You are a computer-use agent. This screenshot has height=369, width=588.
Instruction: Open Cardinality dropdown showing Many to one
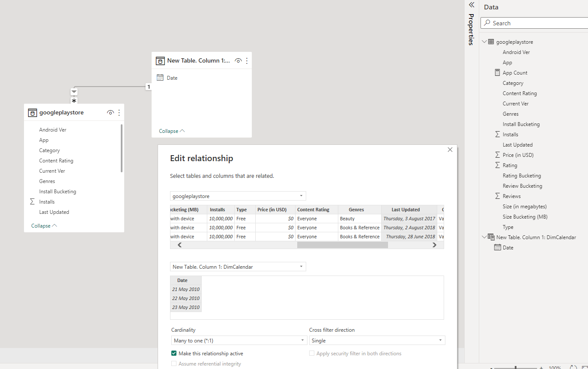239,340
